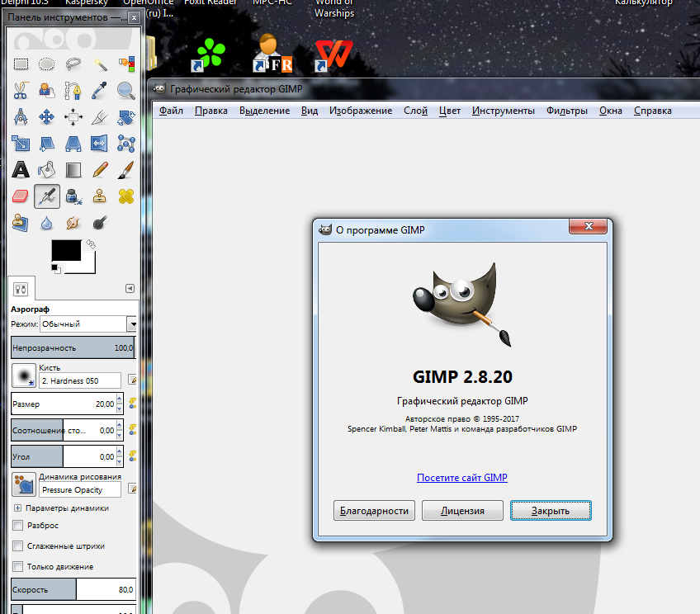Open the Режим mode dropdown
The height and width of the screenshot is (614, 700).
click(x=88, y=324)
